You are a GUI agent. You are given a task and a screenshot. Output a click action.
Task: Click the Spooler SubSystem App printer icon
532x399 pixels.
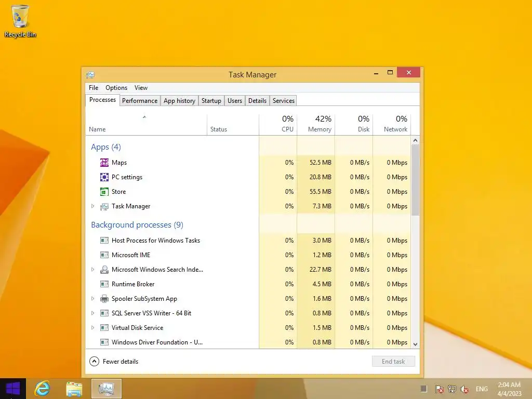tap(104, 299)
